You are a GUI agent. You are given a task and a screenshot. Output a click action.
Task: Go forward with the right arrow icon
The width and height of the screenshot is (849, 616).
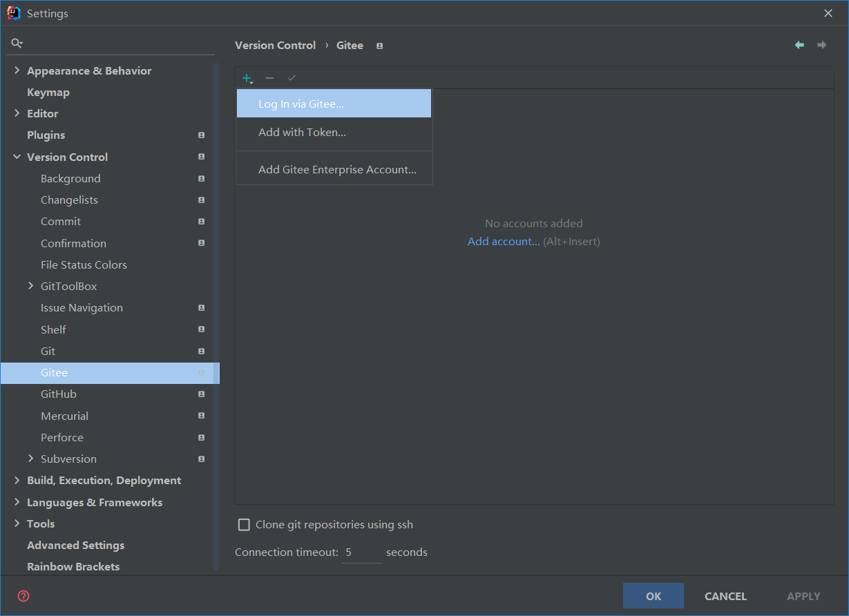point(821,45)
